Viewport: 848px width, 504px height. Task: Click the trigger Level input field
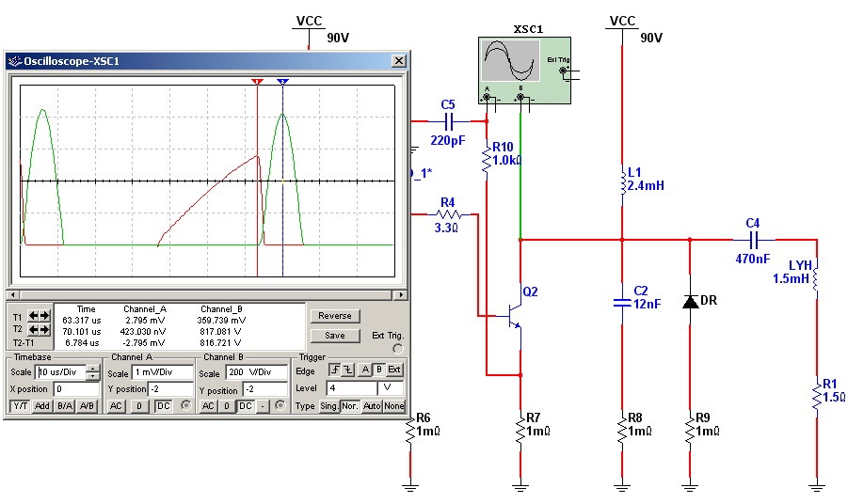pos(351,388)
